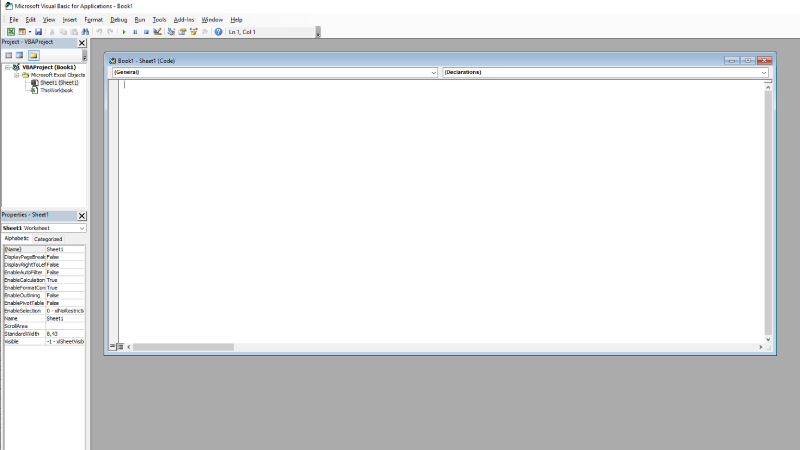Image resolution: width=800 pixels, height=450 pixels.
Task: Click View Object icon in Project panel
Action: coord(19,55)
